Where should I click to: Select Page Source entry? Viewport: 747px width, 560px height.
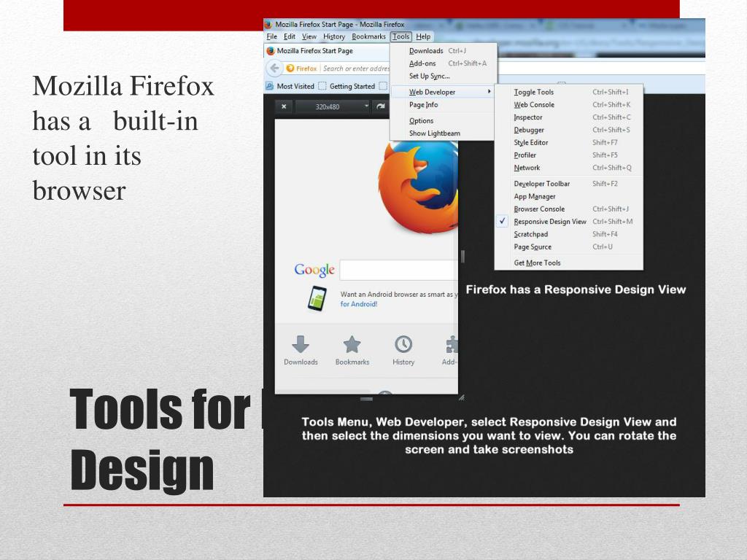[x=569, y=246]
